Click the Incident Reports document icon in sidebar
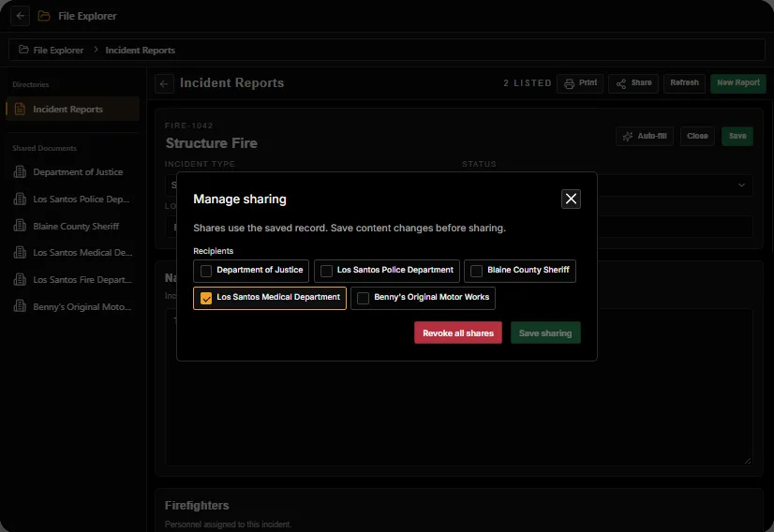The height and width of the screenshot is (532, 774). (20, 109)
